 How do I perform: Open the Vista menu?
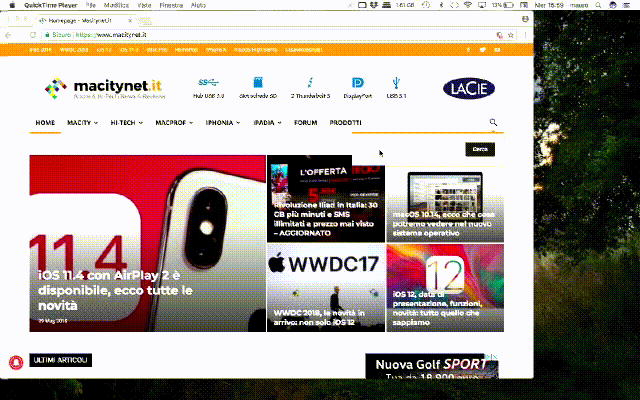tap(144, 5)
